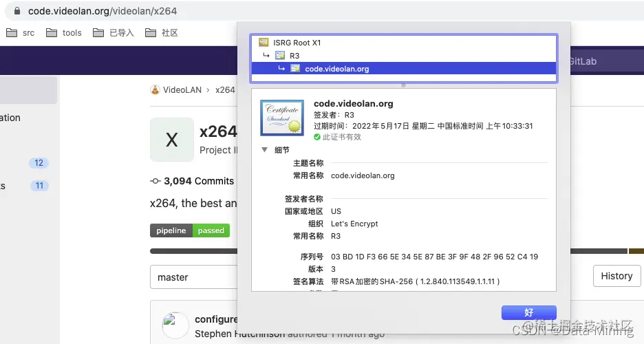Click the commit author avatar thumbnail
Image resolution: width=644 pixels, height=344 pixels.
(175, 325)
